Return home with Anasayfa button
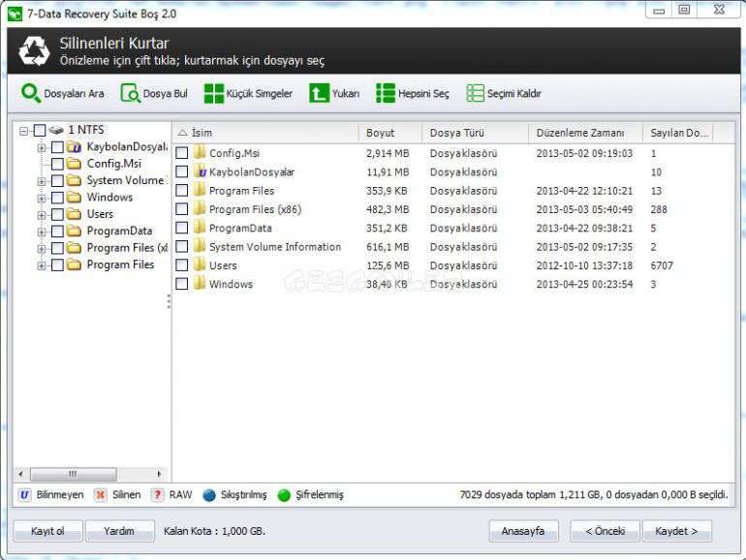 (523, 531)
